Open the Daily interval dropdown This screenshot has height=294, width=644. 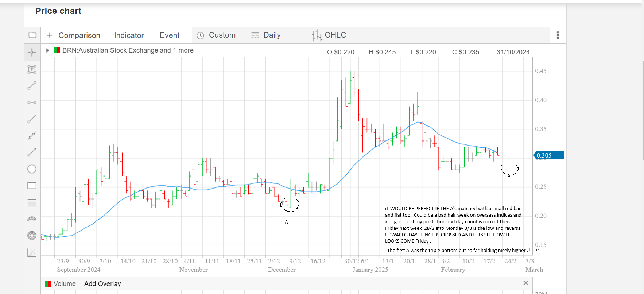coord(272,35)
